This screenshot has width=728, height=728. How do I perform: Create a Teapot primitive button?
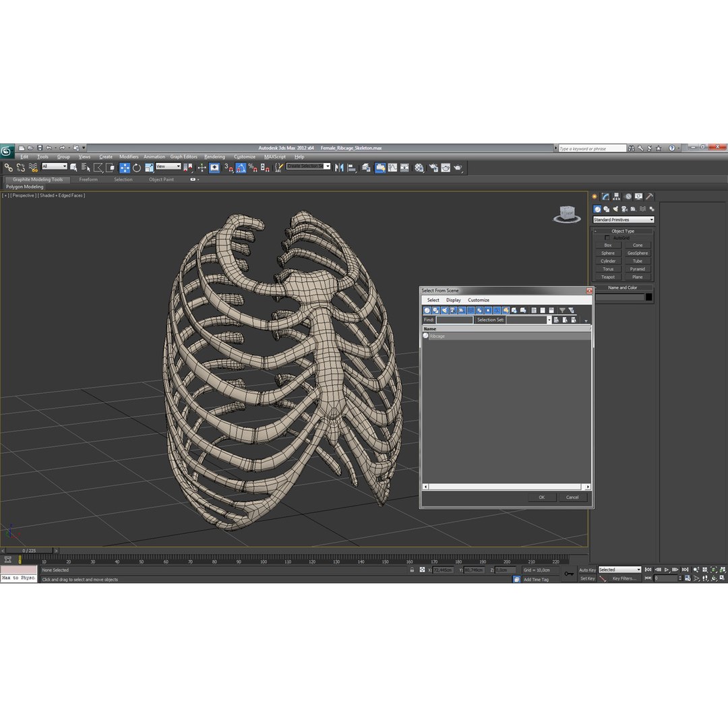click(608, 277)
